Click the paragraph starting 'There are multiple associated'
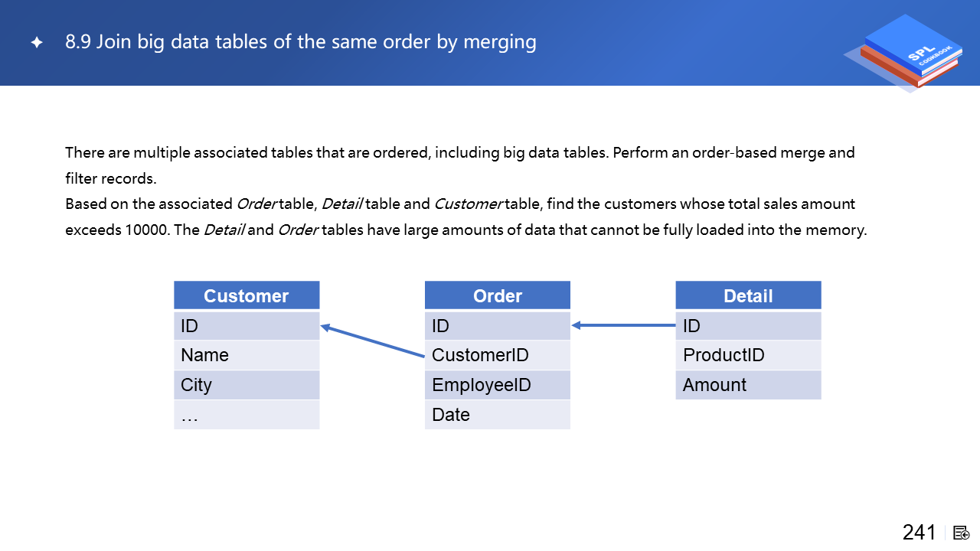This screenshot has height=551, width=980. (x=459, y=165)
